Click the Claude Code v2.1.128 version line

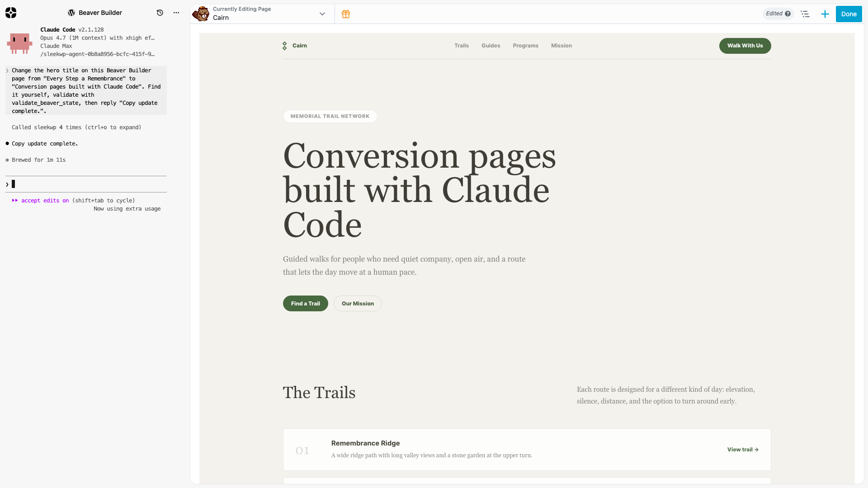72,30
